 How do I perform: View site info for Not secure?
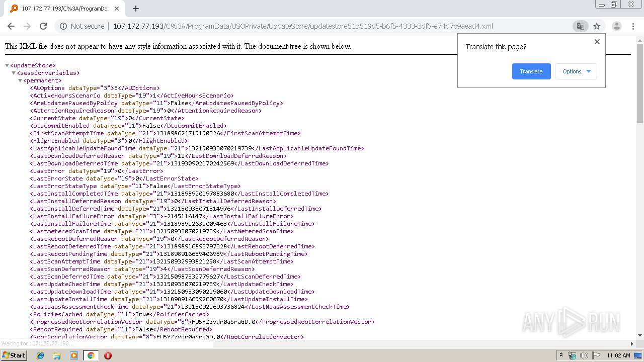tap(82, 26)
